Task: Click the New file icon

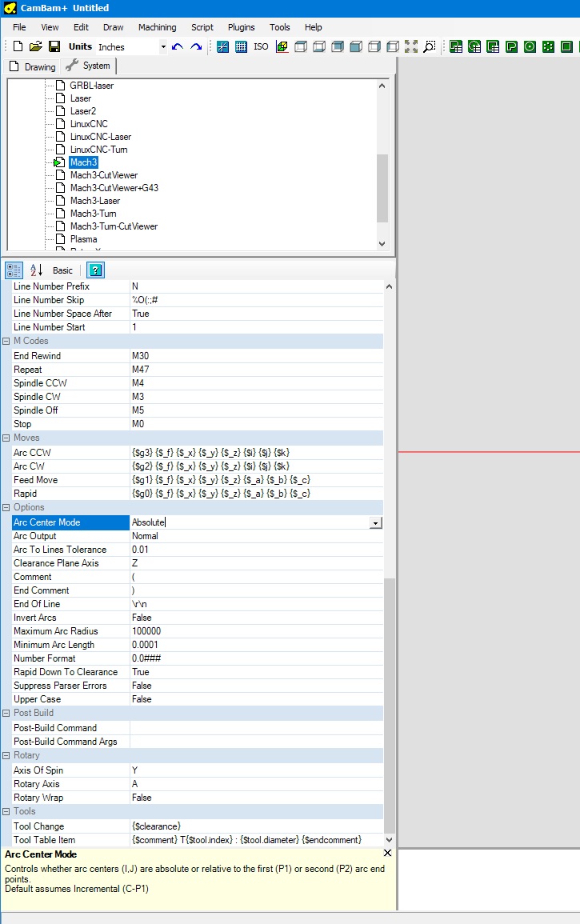Action: 18,46
